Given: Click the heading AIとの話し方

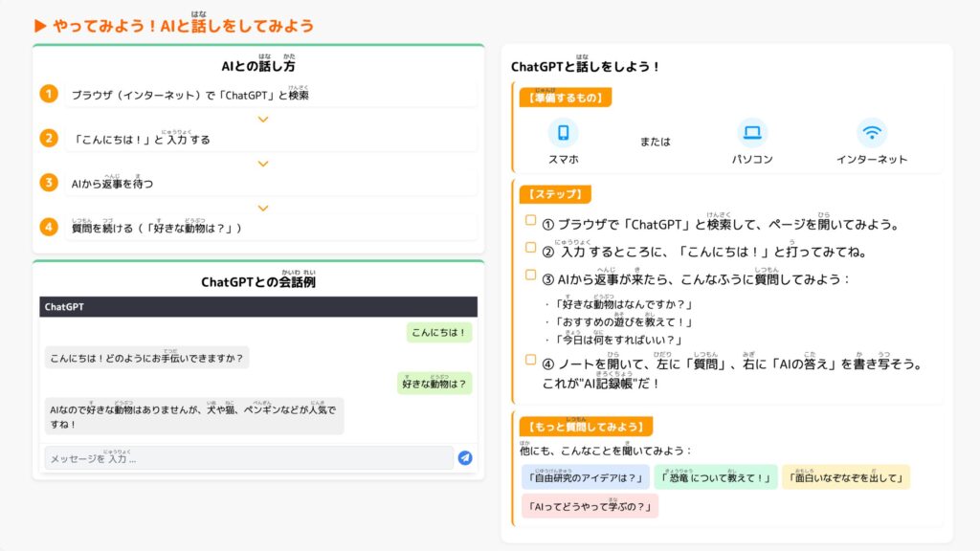Looking at the screenshot, I should point(258,66).
